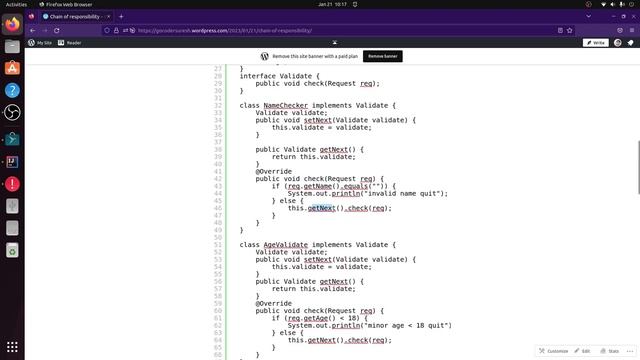Viewport: 640px width, 360px height.
Task: Open the more options ellipsis at bottom right
Action: tap(630, 351)
